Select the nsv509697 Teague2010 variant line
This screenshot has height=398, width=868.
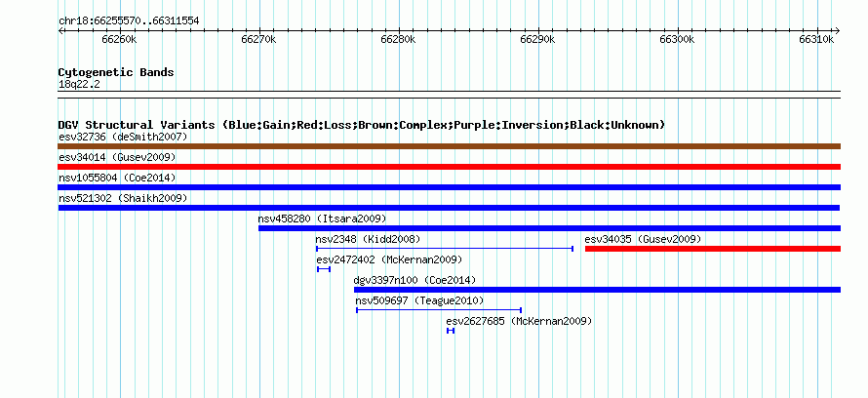(439, 310)
